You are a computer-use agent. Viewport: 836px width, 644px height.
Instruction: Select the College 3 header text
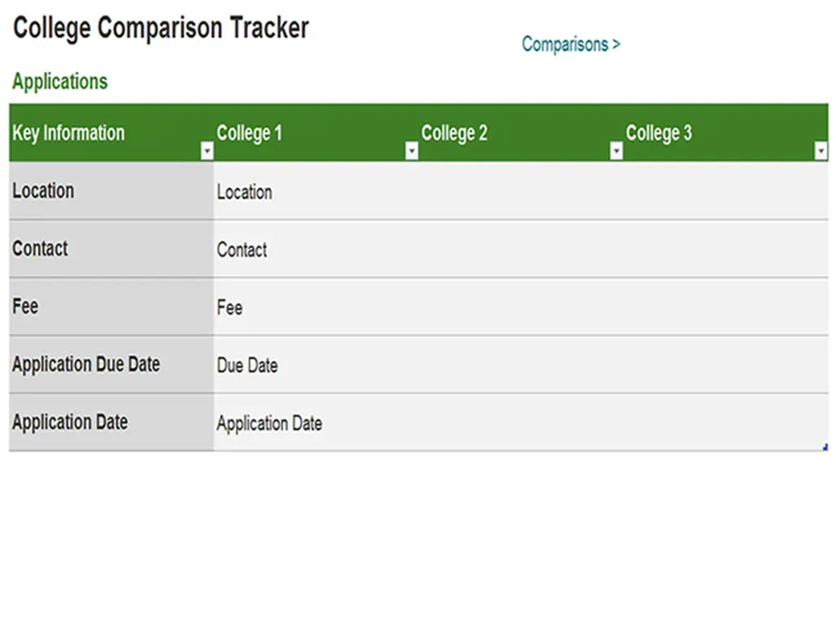point(659,133)
